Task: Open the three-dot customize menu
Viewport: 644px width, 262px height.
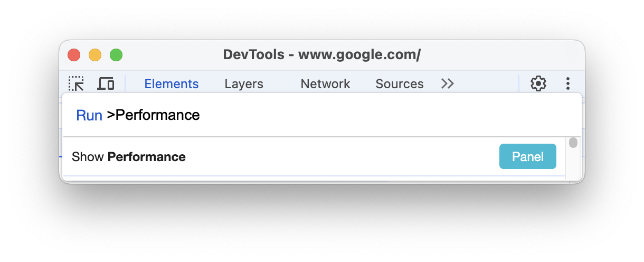Action: point(568,83)
